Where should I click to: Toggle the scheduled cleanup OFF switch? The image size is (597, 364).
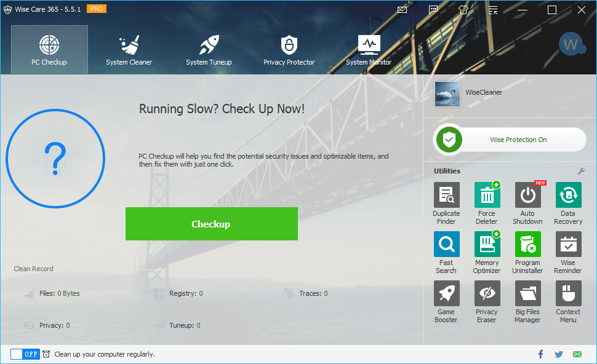pyautogui.click(x=25, y=354)
